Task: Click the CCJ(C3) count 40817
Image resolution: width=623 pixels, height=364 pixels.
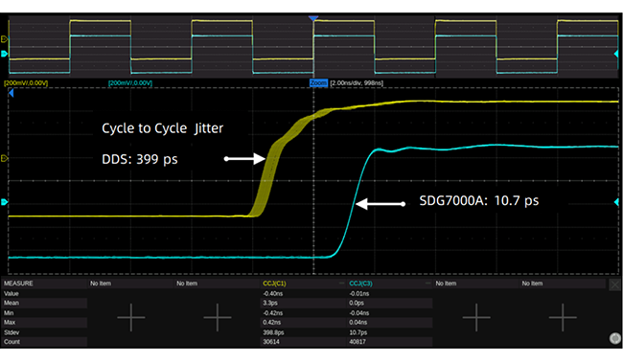Action: 358,342
